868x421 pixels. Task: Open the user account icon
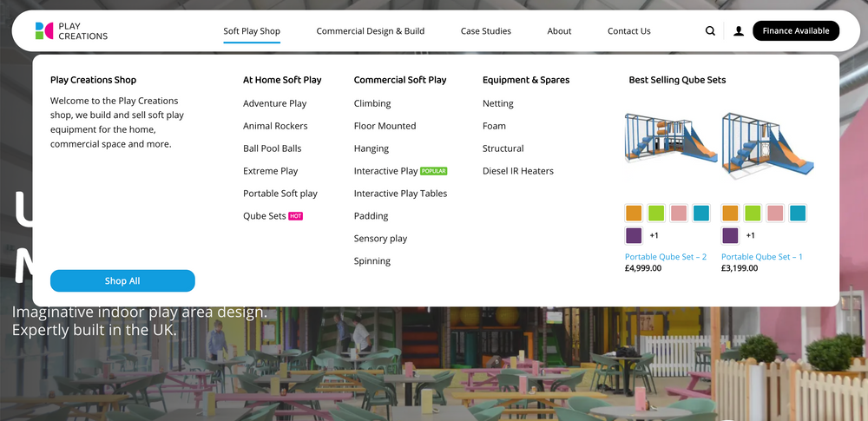739,31
